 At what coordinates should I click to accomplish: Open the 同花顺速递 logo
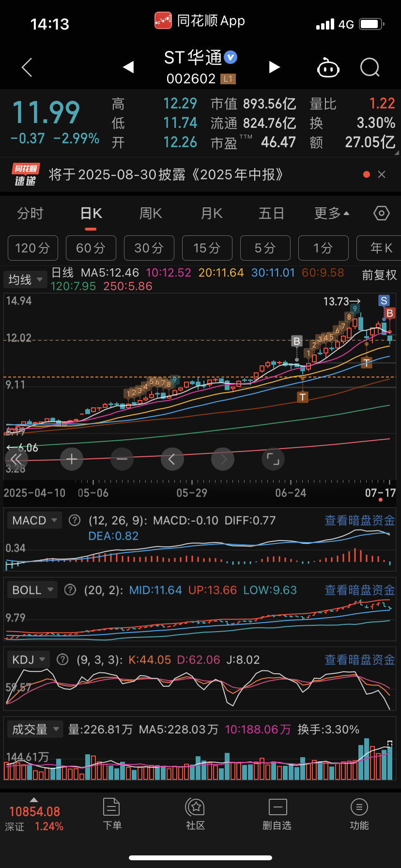tap(26, 174)
